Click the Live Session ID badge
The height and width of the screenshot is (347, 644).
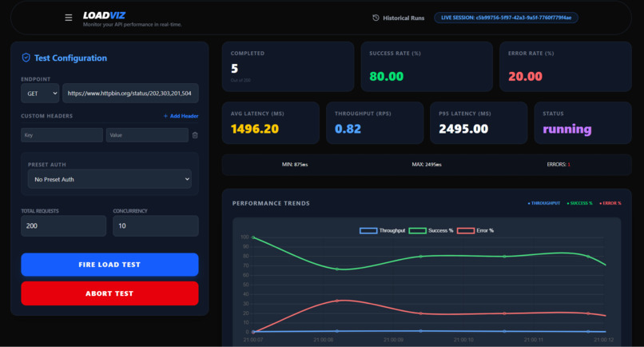506,18
